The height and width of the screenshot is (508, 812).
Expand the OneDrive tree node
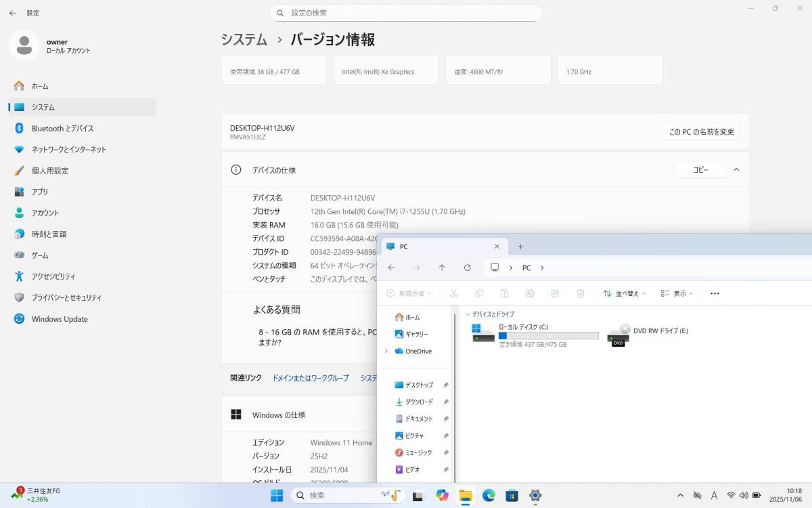click(386, 351)
